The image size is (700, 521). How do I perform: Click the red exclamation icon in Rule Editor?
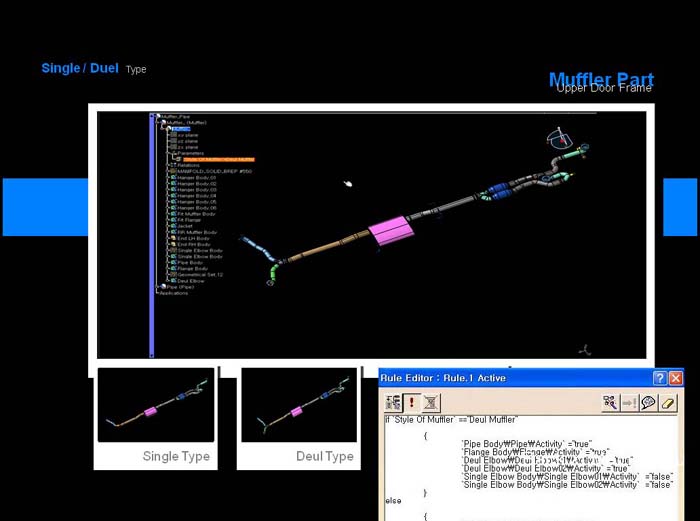tap(411, 402)
